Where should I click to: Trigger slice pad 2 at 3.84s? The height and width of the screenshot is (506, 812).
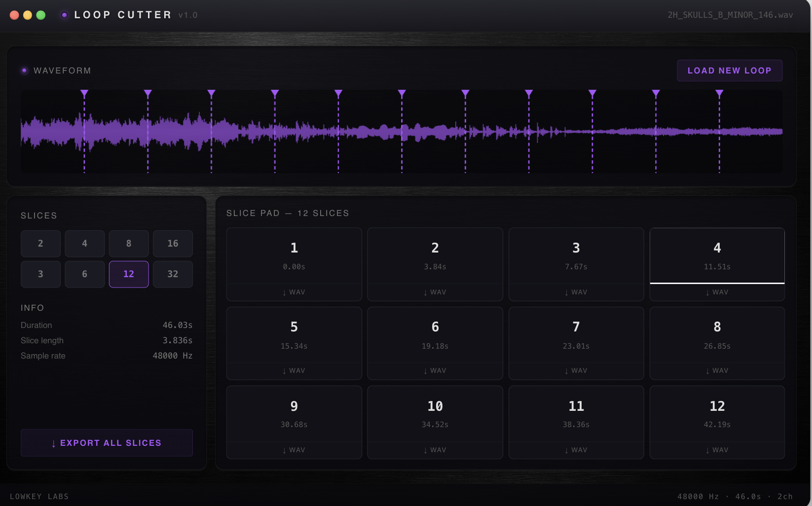point(435,255)
